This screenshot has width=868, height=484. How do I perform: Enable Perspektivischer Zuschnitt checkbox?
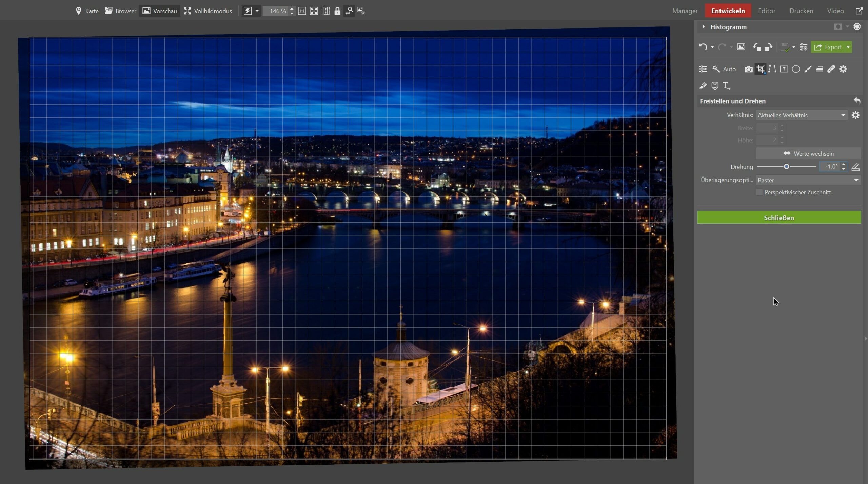759,192
